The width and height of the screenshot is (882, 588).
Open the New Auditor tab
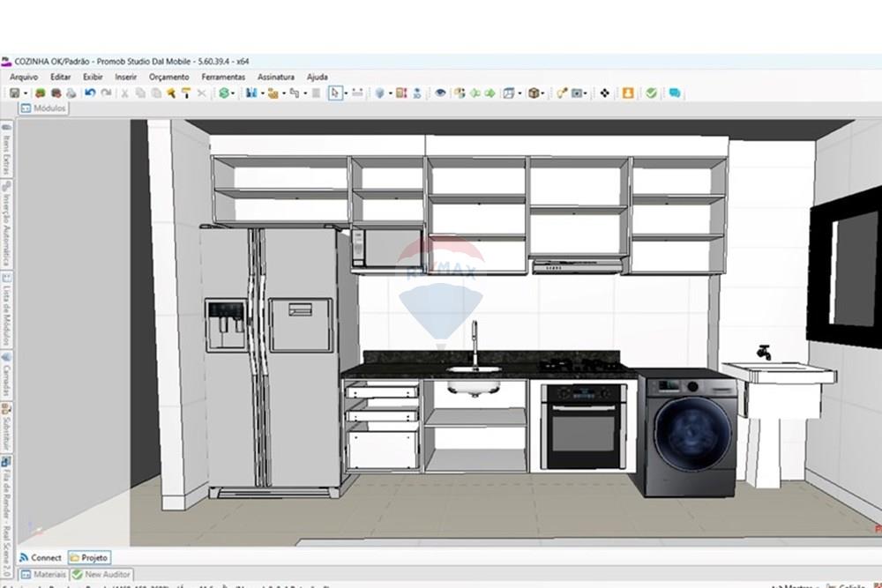(x=102, y=574)
